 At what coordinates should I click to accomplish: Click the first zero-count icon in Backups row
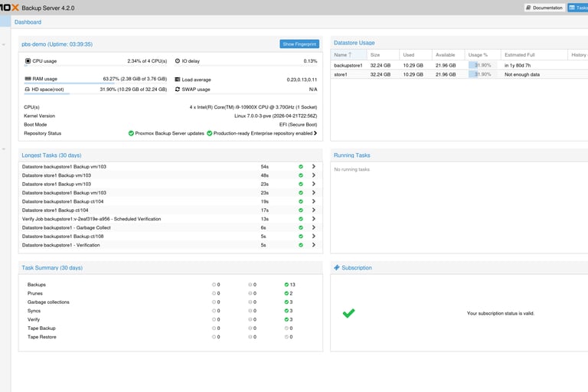tap(214, 285)
